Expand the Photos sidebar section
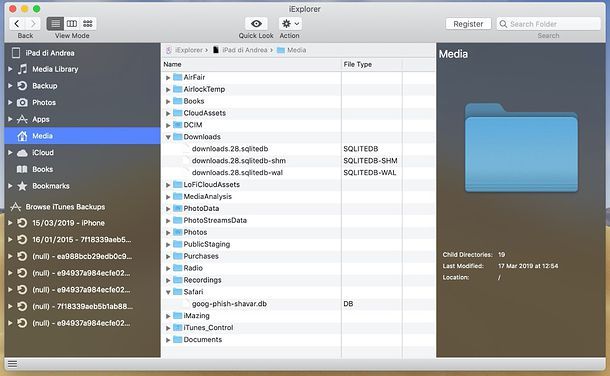The image size is (610, 376). [x=10, y=103]
